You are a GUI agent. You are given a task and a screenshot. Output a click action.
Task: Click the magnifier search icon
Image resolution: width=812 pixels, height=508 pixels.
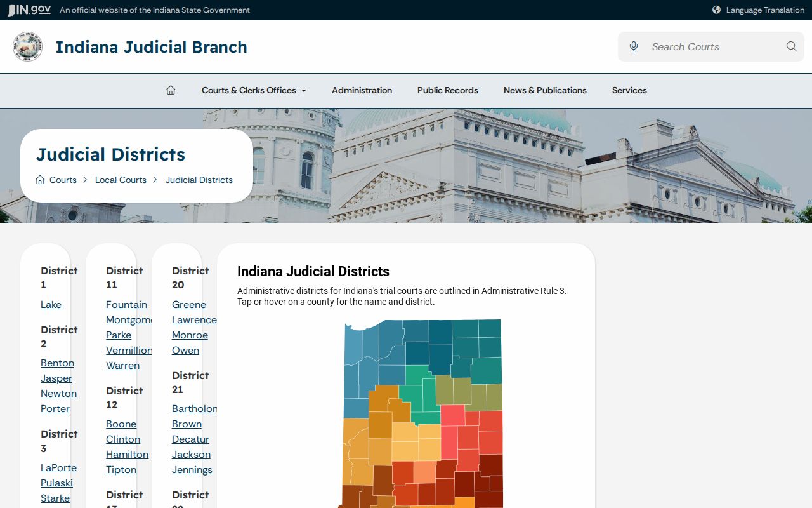791,46
